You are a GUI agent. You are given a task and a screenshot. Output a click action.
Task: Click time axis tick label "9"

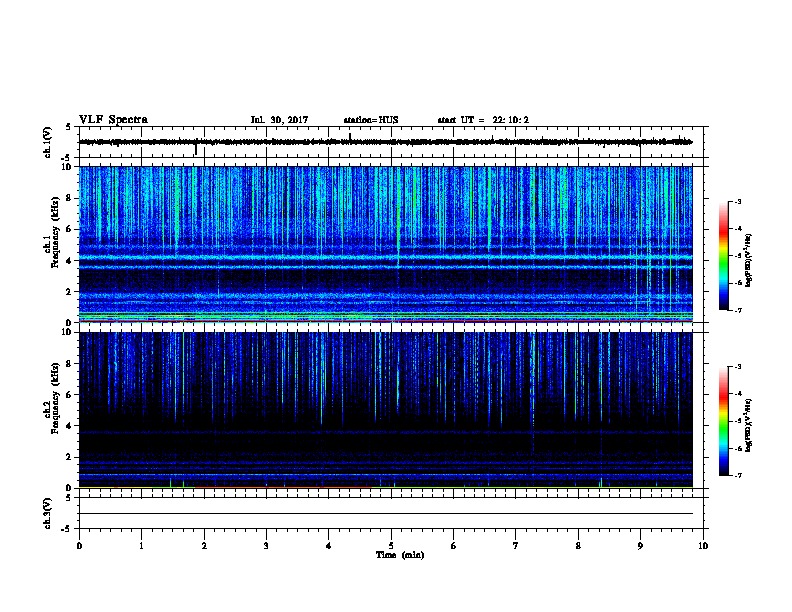640,546
